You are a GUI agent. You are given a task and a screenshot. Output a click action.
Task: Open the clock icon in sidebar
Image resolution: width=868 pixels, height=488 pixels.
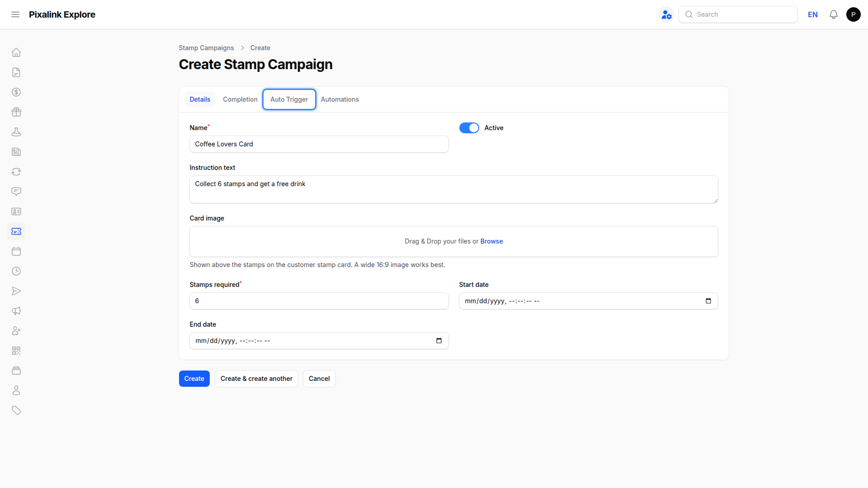[16, 271]
